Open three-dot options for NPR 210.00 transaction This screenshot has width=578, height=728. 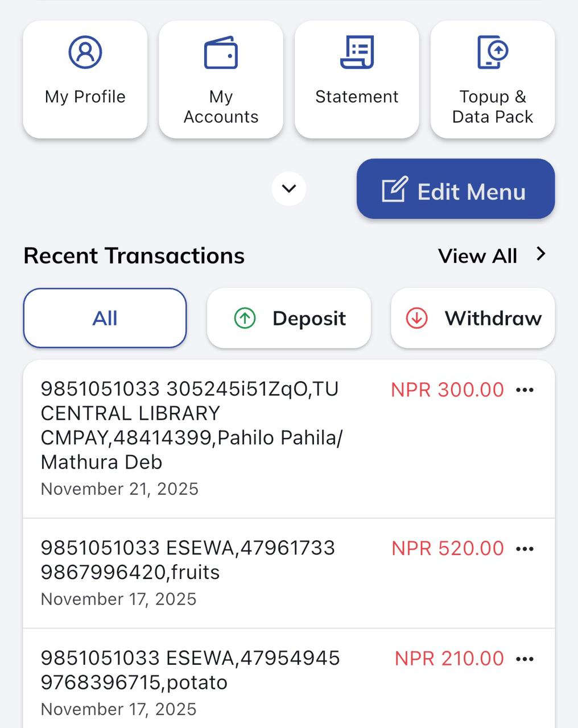tap(525, 659)
